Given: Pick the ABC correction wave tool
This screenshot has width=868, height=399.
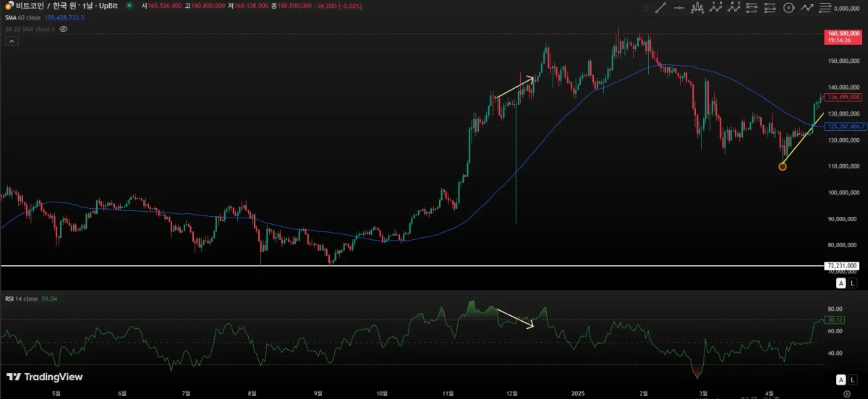Looking at the screenshot, I should tap(734, 8).
